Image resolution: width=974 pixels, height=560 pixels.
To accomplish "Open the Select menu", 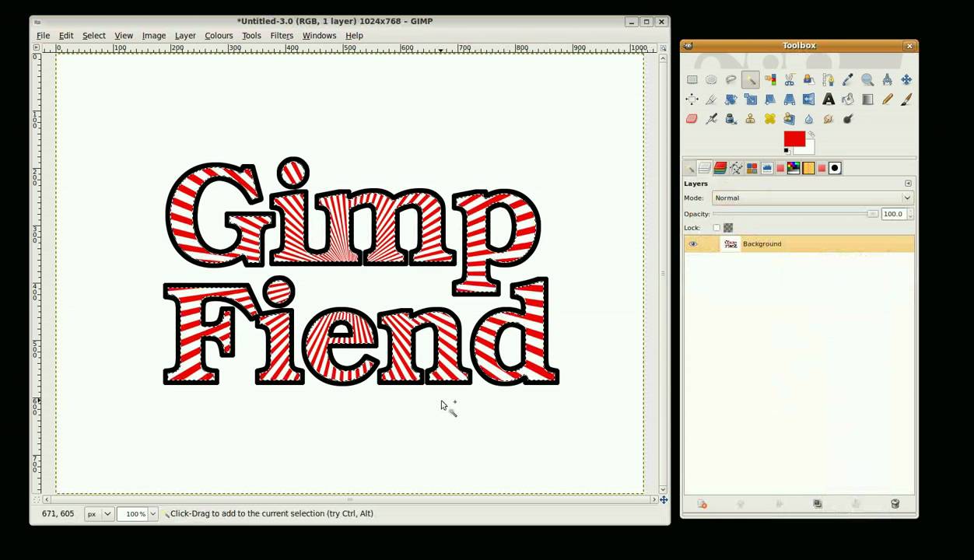I will [93, 36].
